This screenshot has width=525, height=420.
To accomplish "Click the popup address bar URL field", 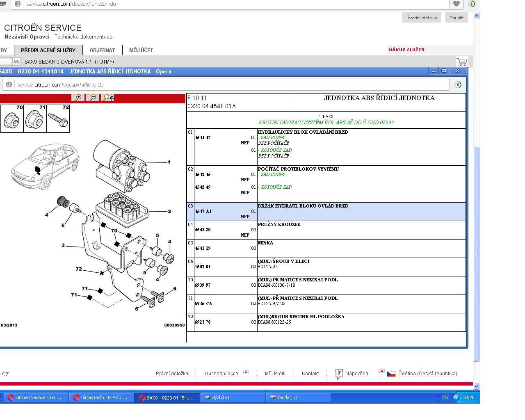I will (x=226, y=84).
